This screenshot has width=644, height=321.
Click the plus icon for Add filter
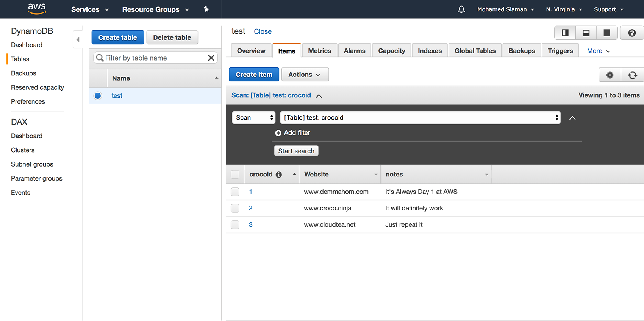pyautogui.click(x=278, y=133)
